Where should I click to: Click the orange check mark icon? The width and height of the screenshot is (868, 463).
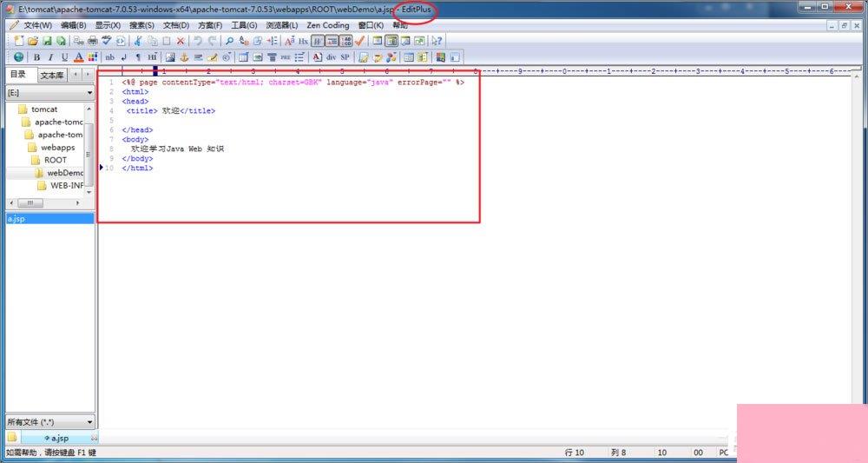coord(360,41)
